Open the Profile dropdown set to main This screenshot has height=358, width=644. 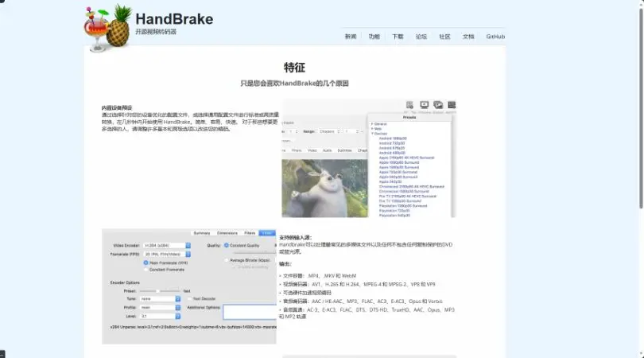coord(160,307)
